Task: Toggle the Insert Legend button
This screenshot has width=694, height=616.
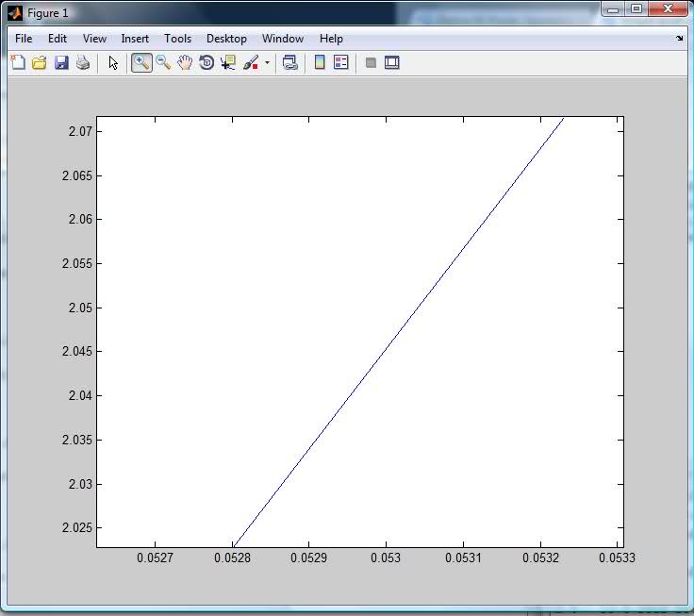Action: [x=341, y=63]
